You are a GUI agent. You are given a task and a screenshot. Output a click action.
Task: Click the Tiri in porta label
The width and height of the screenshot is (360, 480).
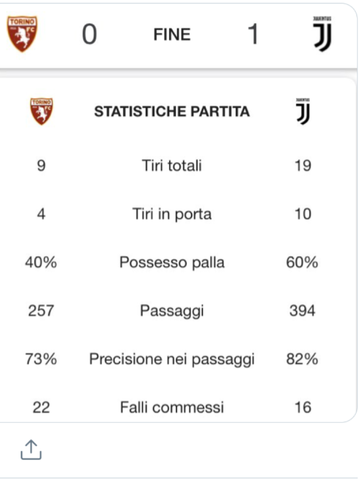point(172,214)
